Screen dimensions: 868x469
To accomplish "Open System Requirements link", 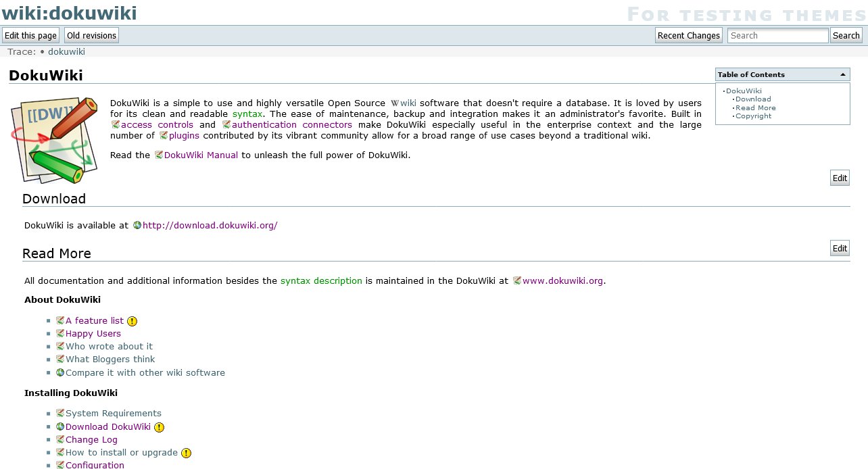I will (x=114, y=414).
